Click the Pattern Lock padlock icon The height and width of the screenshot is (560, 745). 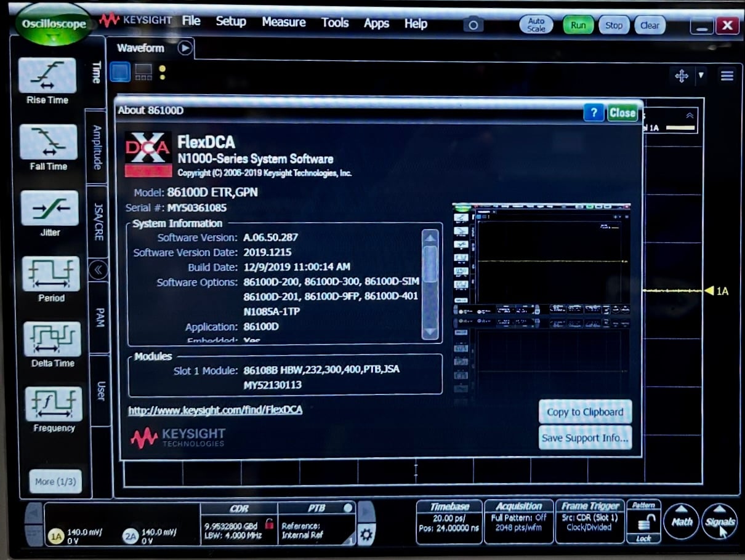tap(643, 523)
